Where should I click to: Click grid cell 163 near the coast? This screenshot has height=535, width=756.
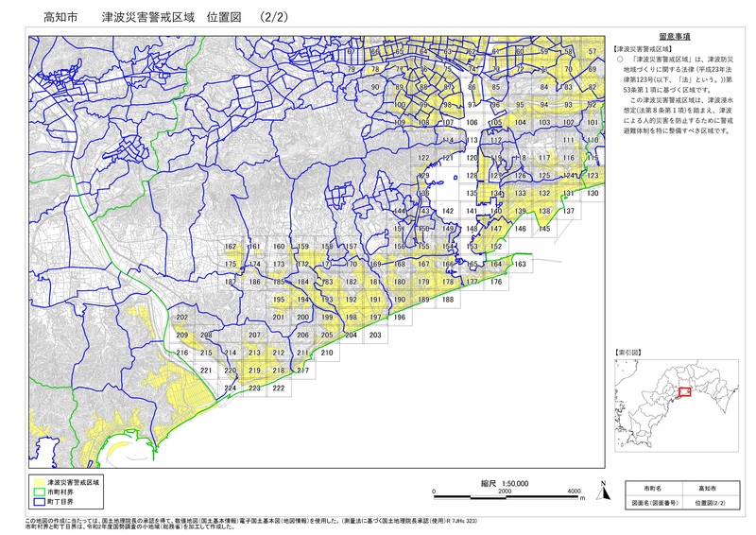519,265
